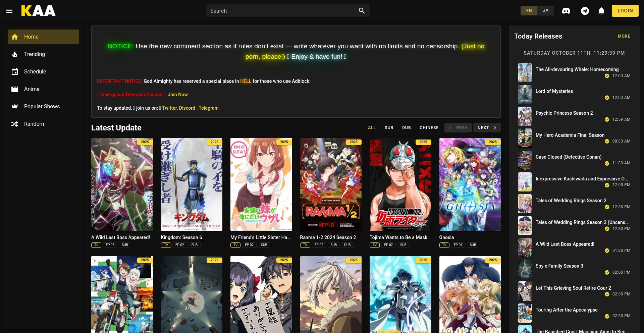Click the Trending flame icon
Viewport: 644px width, 333px height.
15,54
